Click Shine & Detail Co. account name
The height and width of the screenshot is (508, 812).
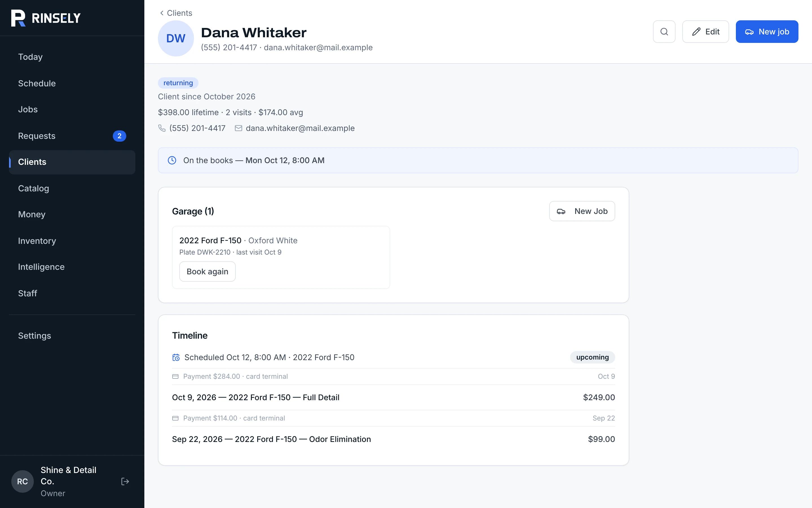pos(69,476)
